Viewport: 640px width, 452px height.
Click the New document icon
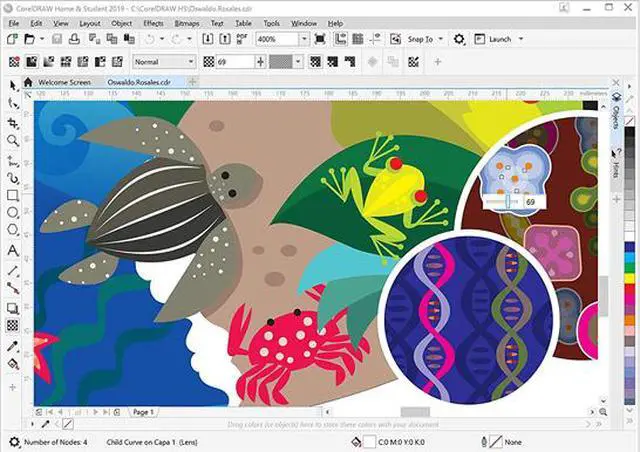[x=12, y=39]
